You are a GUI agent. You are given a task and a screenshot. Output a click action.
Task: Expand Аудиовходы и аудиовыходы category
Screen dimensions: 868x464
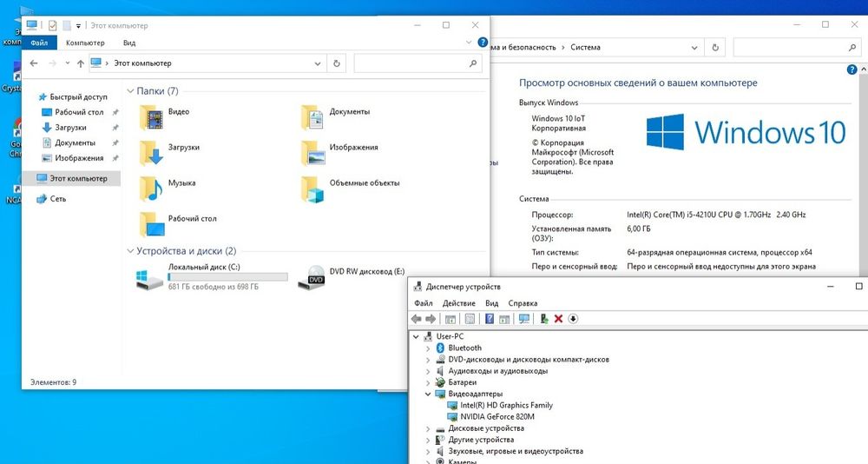point(428,371)
